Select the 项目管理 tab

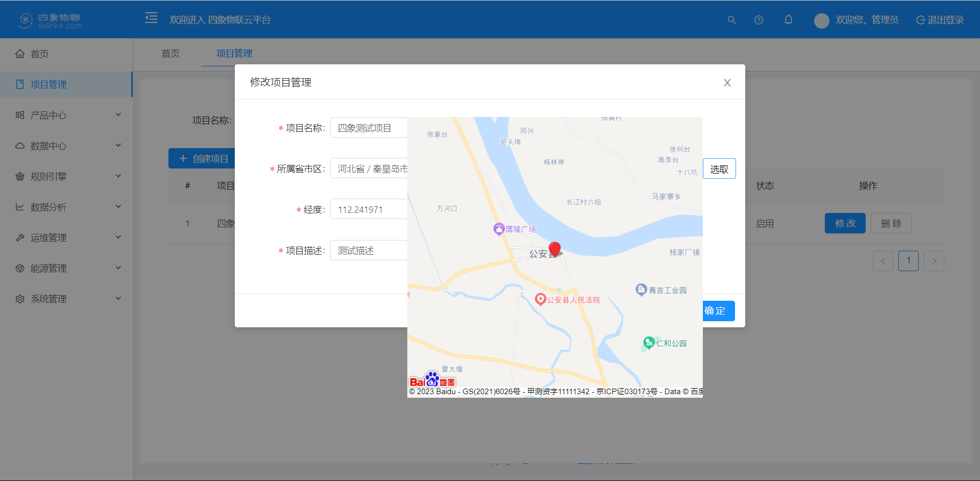[234, 53]
